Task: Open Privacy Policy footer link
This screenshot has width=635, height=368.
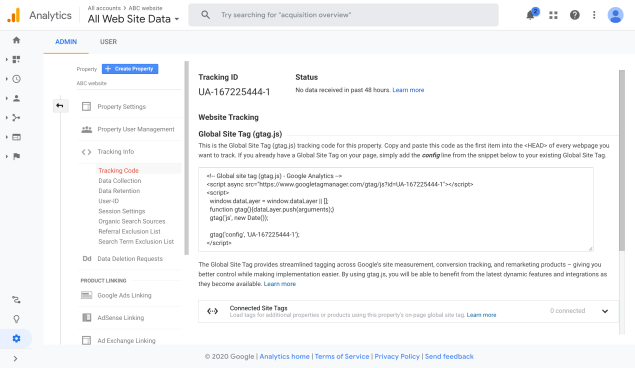Action: pos(397,356)
